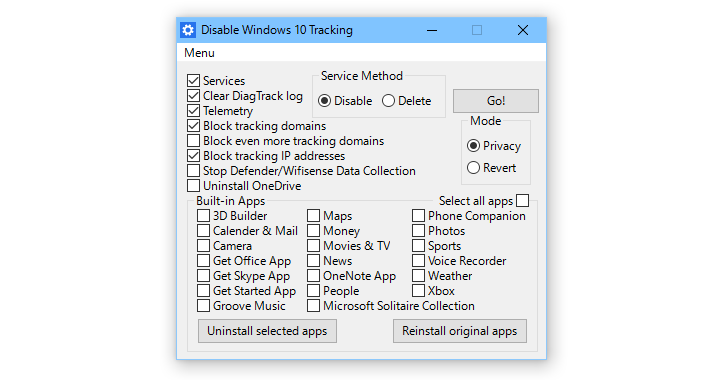
Task: Tick the Weather app checkbox
Action: click(418, 275)
